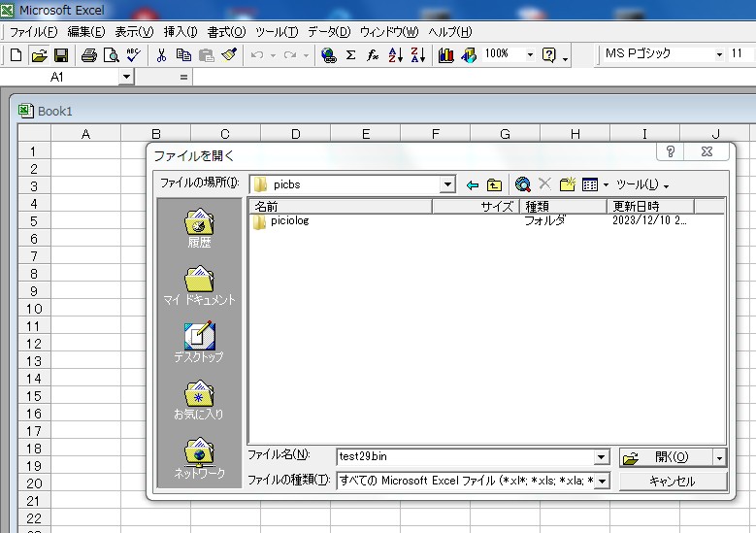Click the Insert Hyperlink globe icon
756x533 pixels.
(x=329, y=55)
